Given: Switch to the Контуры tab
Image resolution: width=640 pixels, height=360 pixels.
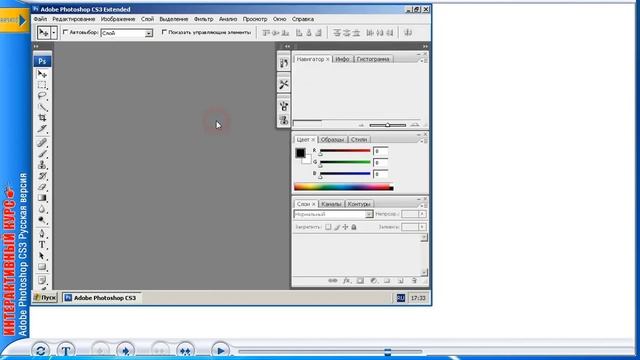Looking at the screenshot, I should coord(359,204).
